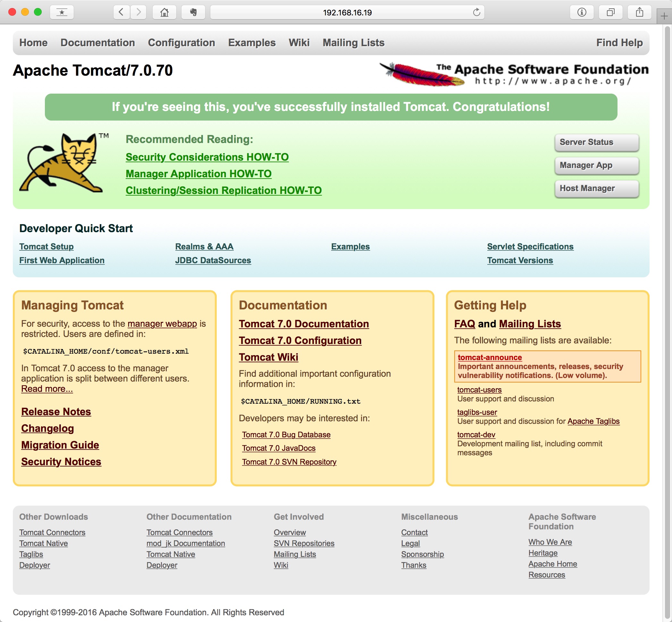Click the Home navigation tab

coord(33,42)
